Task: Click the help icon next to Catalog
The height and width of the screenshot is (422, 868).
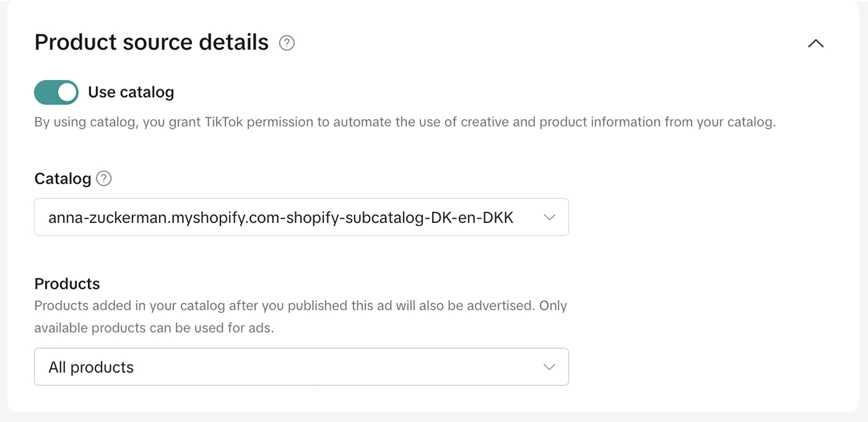Action: tap(105, 178)
